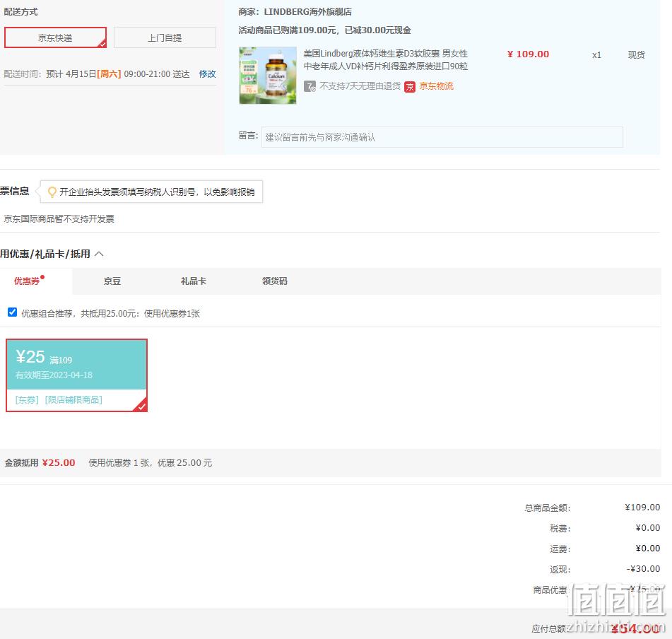Click the lightbulb tip icon about invoices
672x639 pixels.
pos(52,192)
